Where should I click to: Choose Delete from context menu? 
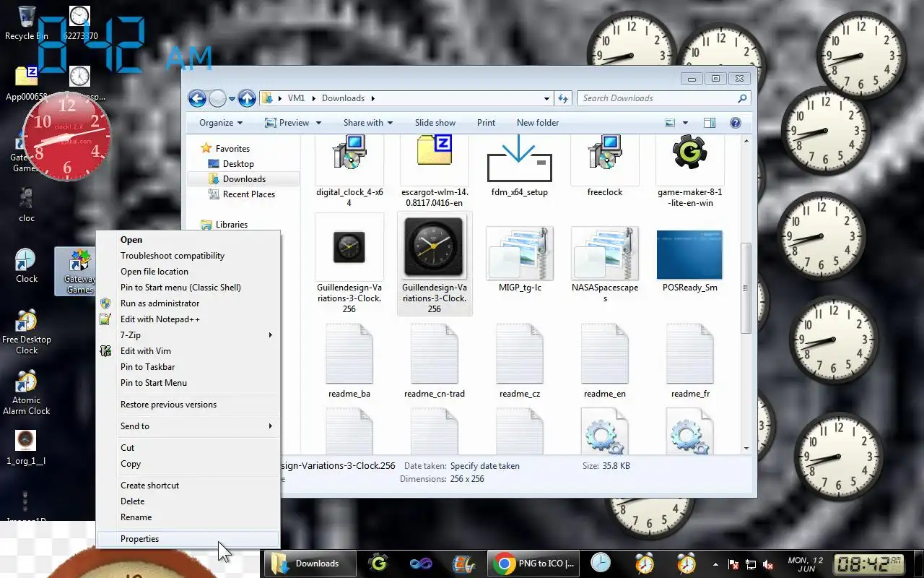[188, 501]
